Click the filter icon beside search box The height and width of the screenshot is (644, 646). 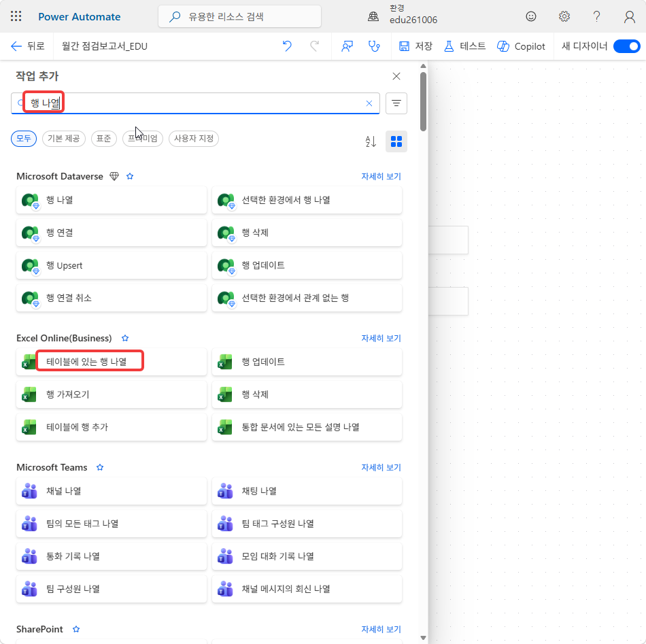396,103
